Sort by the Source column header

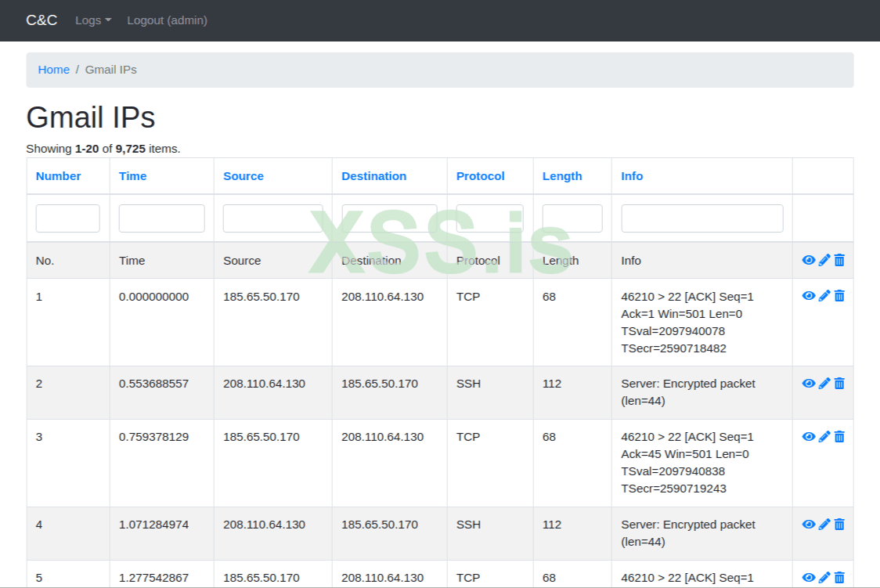(x=243, y=176)
